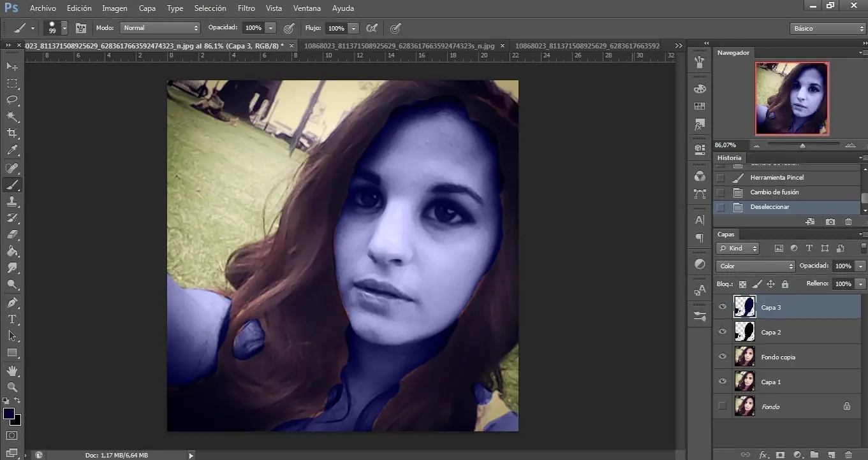Toggle history brush source for Herramienta Pincel
The height and width of the screenshot is (460, 868).
click(x=721, y=178)
